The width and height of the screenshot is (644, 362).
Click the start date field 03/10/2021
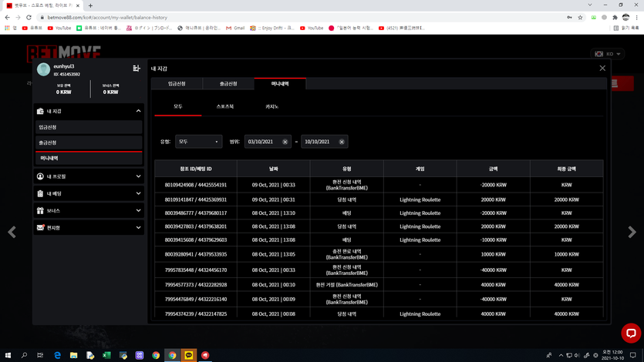click(268, 142)
